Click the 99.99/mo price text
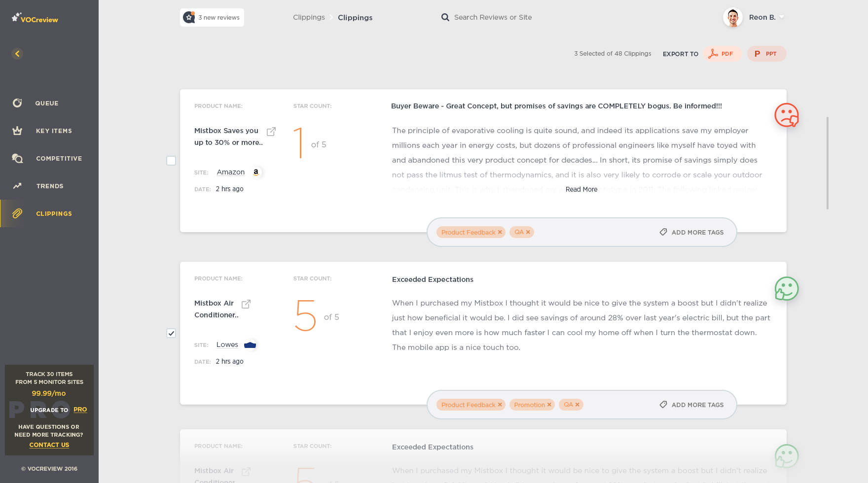This screenshot has width=868, height=483. click(49, 393)
